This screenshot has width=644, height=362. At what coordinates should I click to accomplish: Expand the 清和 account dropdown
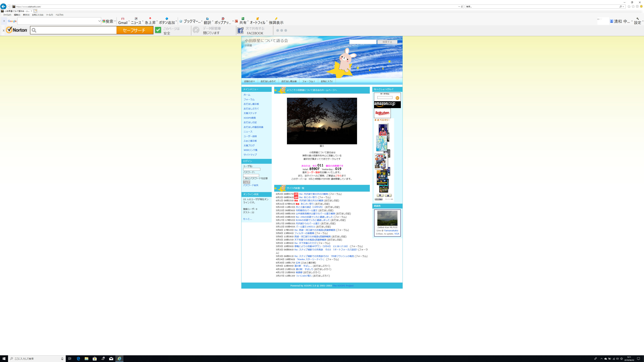click(x=632, y=21)
